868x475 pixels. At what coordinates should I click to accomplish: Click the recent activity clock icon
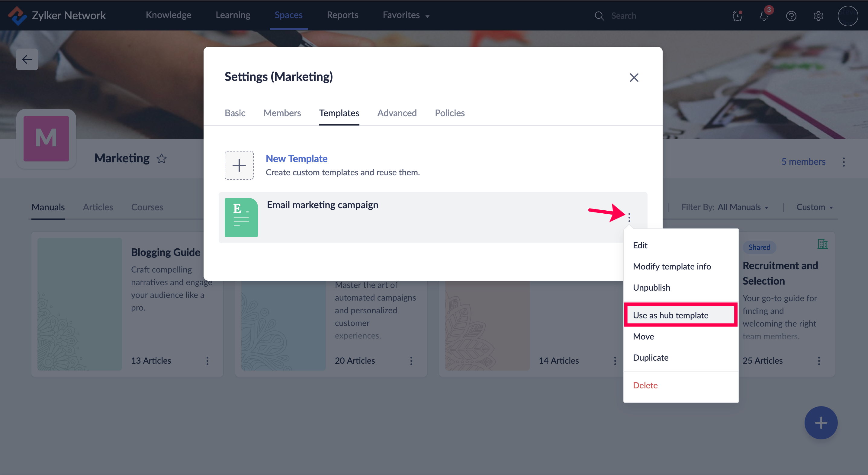pos(737,16)
